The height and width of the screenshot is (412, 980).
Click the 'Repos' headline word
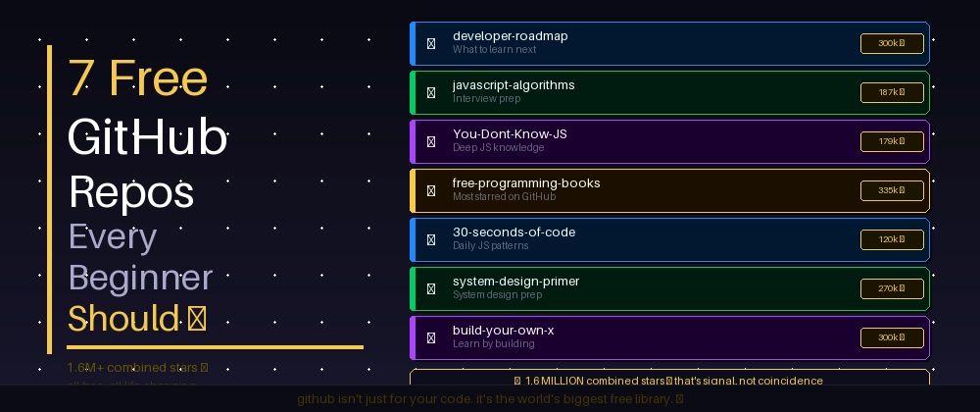pyautogui.click(x=131, y=192)
